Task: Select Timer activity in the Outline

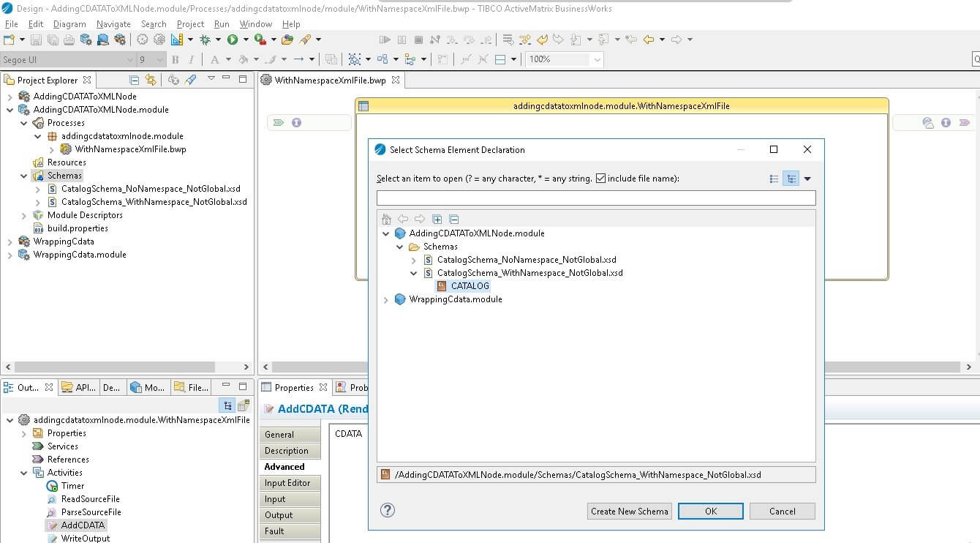Action: 72,486
